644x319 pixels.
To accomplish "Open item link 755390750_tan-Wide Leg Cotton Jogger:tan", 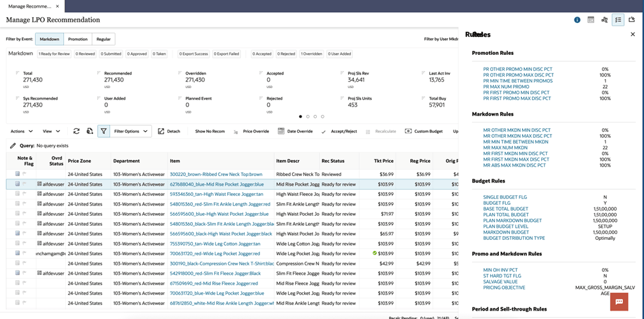I will pyautogui.click(x=217, y=244).
